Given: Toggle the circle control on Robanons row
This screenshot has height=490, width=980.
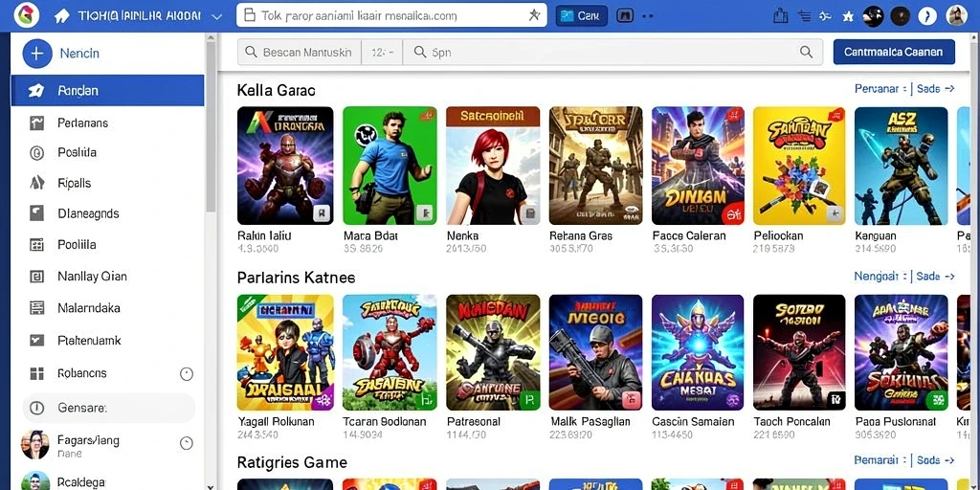Looking at the screenshot, I should (x=187, y=374).
